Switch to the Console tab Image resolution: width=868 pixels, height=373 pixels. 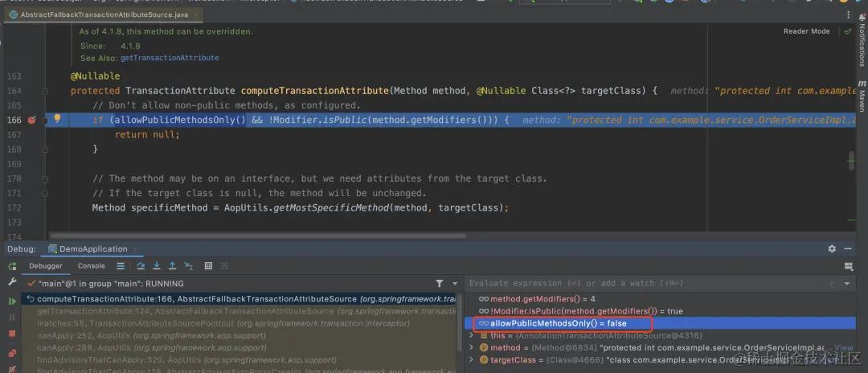click(92, 266)
